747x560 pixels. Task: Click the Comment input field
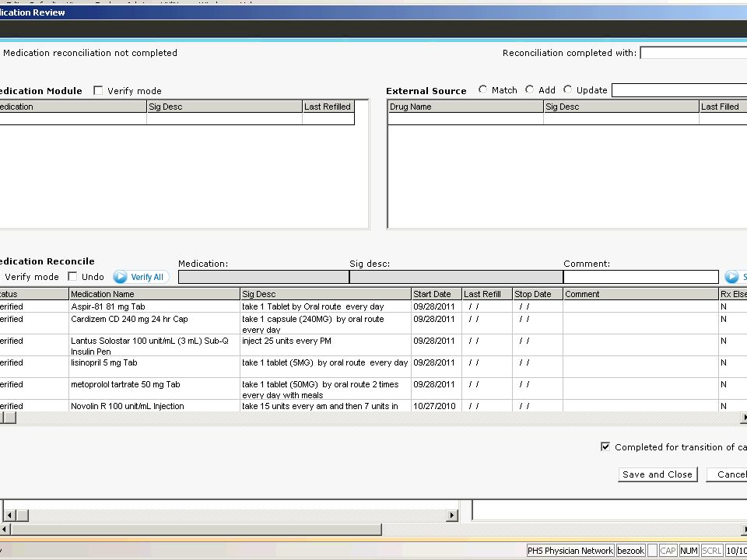coord(640,277)
